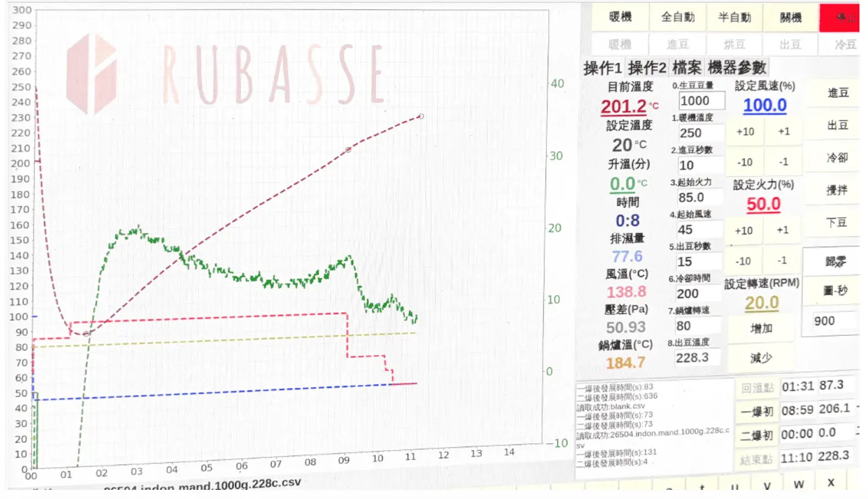Select the chart csv file name label

coord(201,486)
